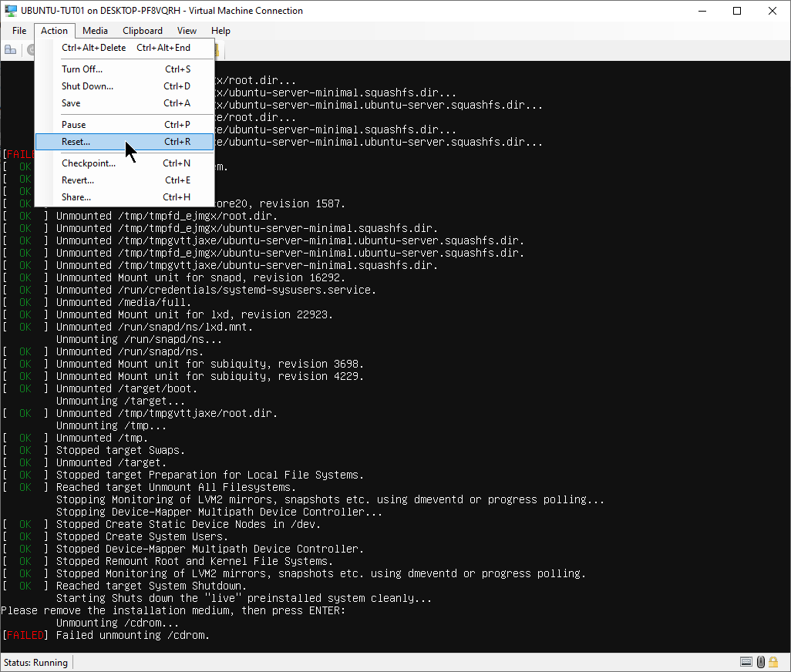Choose Reset... in the Action menu
This screenshot has height=672, width=791.
(x=125, y=142)
